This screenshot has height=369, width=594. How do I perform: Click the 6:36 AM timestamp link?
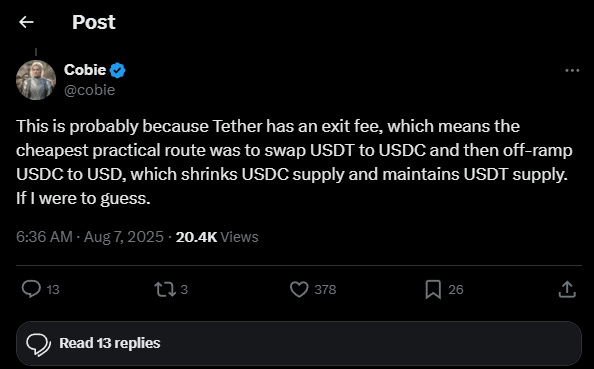pos(44,237)
